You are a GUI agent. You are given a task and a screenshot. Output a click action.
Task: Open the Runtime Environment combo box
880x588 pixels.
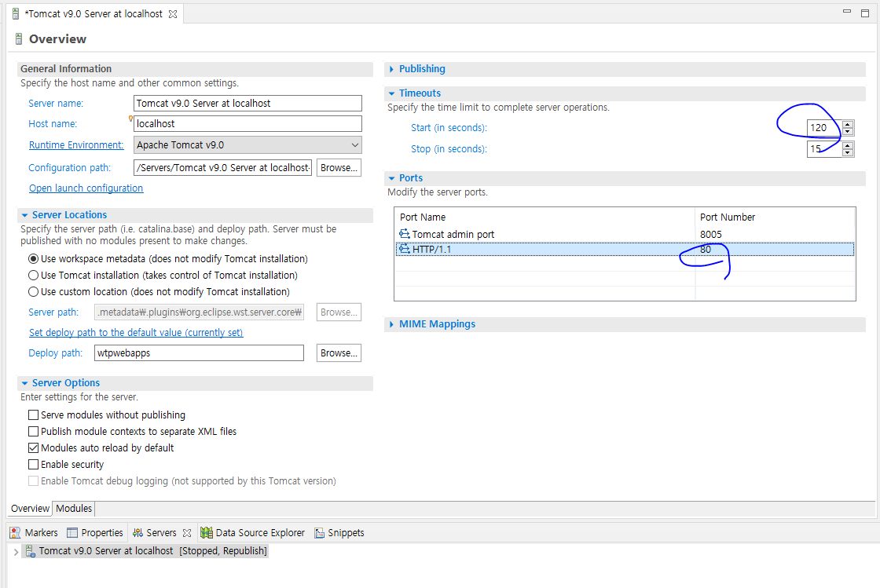pyautogui.click(x=247, y=144)
